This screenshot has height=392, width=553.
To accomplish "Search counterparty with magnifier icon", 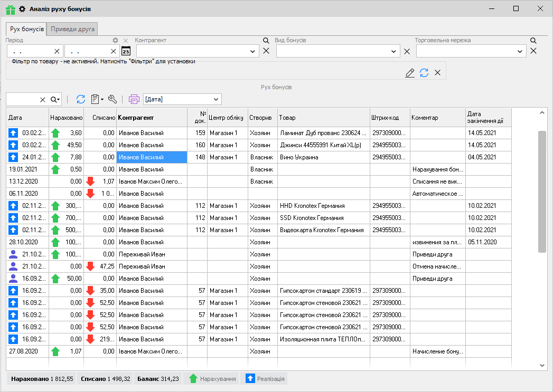I will click(x=266, y=41).
